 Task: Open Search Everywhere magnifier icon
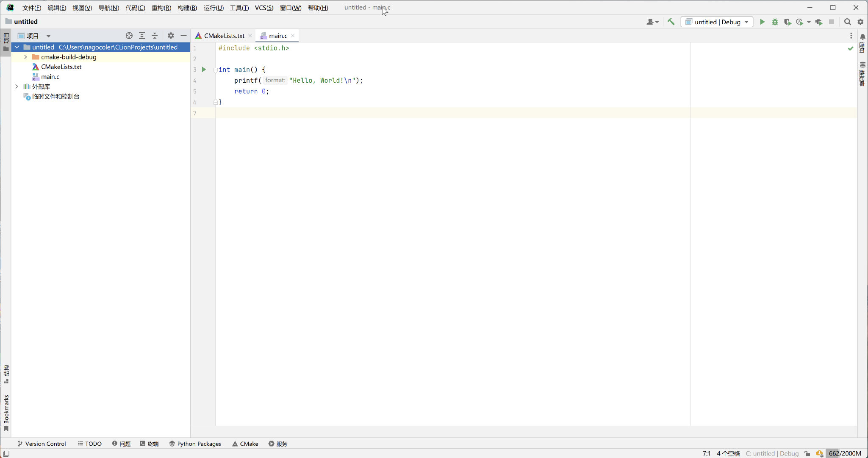coord(847,22)
